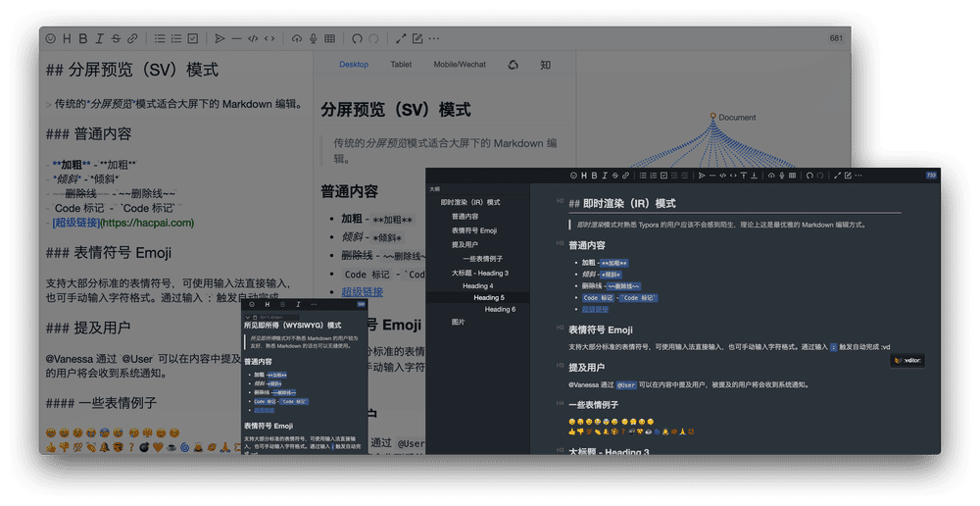The height and width of the screenshot is (506, 980).
Task: Undo in dark IR toolbar
Action: [809, 176]
